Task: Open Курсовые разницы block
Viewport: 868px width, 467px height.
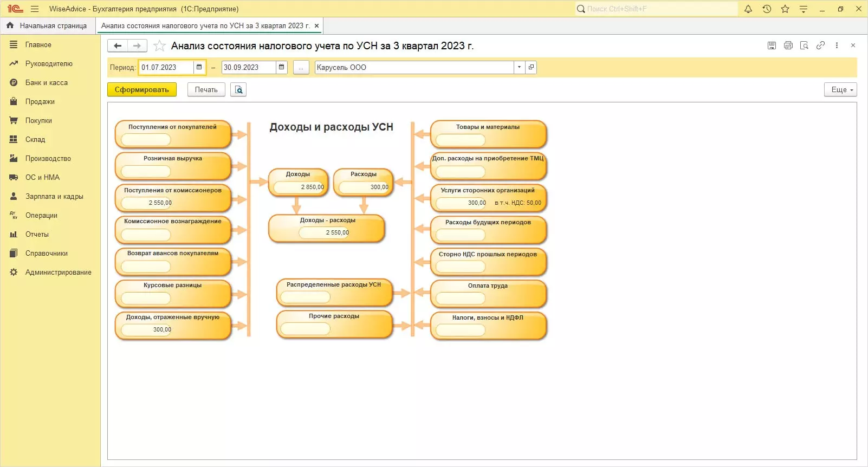Action: point(173,293)
